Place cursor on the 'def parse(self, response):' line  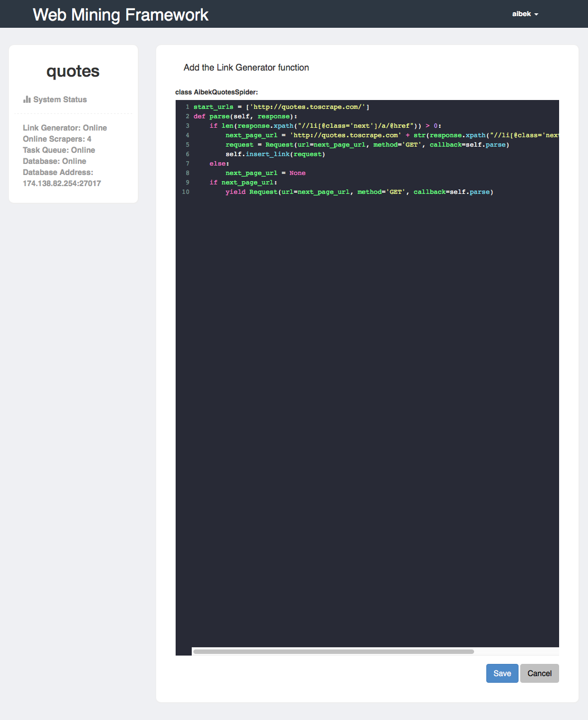click(245, 116)
